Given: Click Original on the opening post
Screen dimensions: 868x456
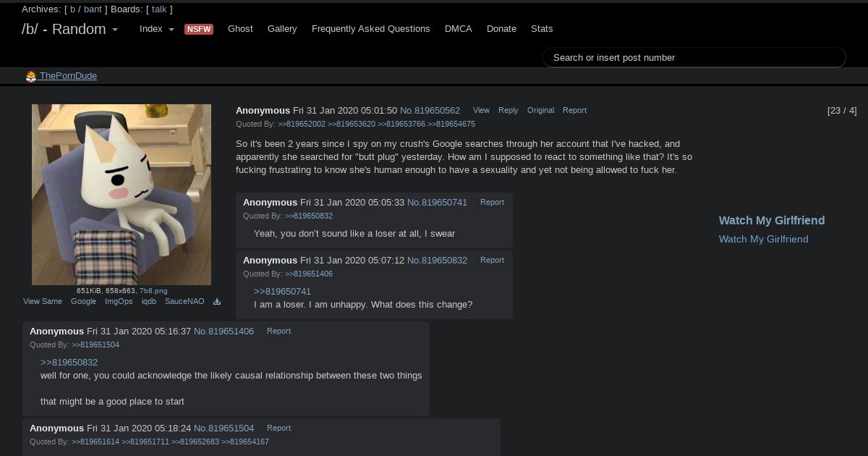Looking at the screenshot, I should tap(540, 111).
